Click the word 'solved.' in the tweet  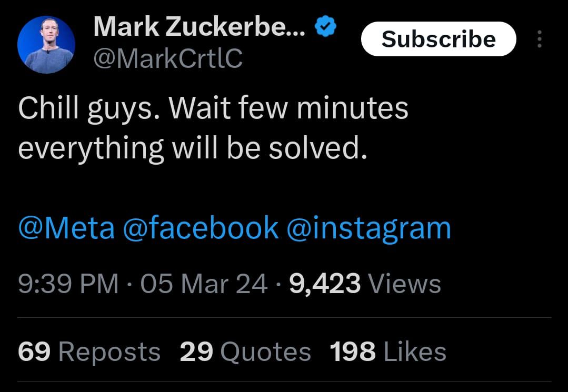click(x=317, y=148)
